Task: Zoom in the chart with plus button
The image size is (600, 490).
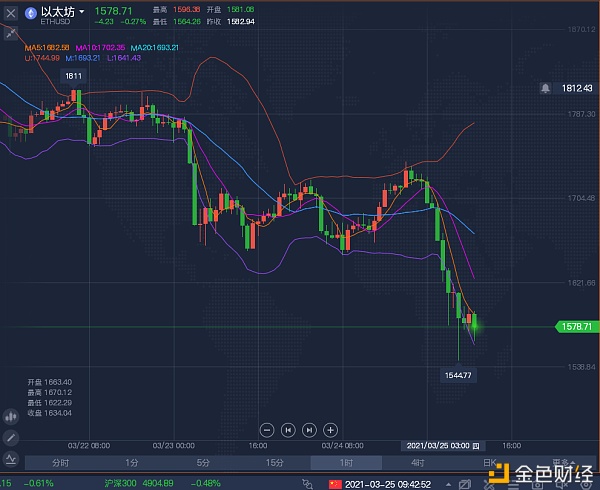Action: [331, 430]
